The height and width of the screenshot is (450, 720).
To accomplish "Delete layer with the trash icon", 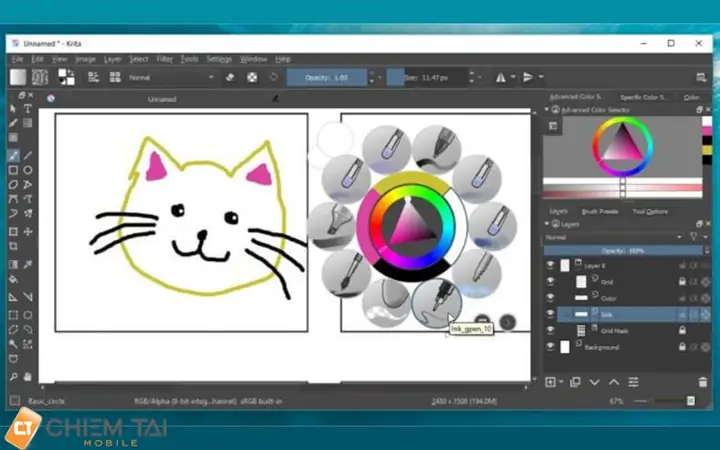I will tap(702, 382).
